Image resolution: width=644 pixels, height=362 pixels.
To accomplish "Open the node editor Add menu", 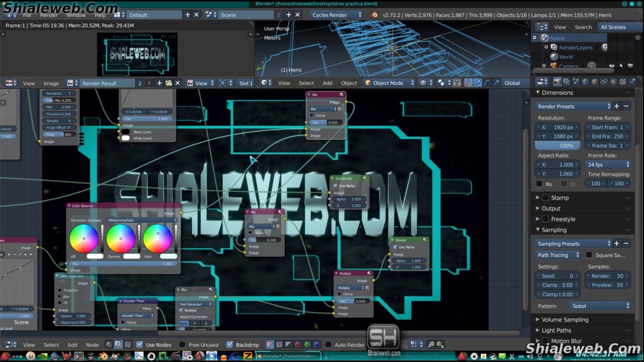I will tap(72, 345).
